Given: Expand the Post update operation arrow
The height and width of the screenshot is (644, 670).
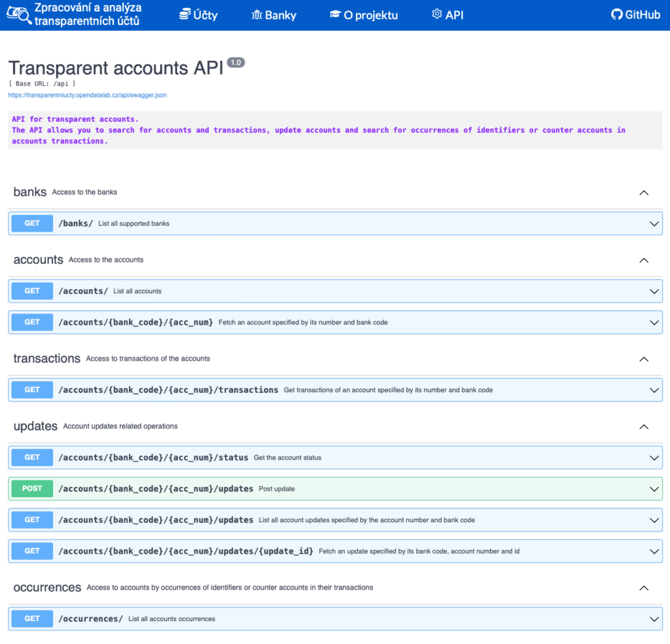Looking at the screenshot, I should (x=654, y=489).
